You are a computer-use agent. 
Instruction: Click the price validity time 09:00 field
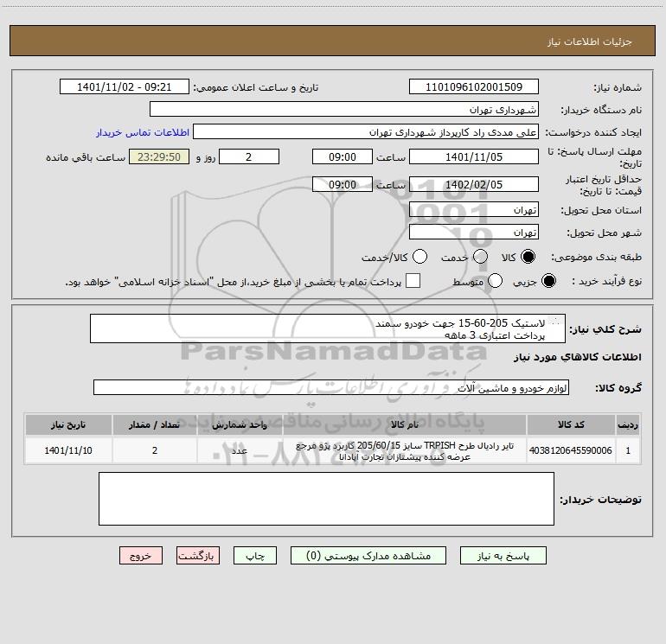pyautogui.click(x=343, y=184)
